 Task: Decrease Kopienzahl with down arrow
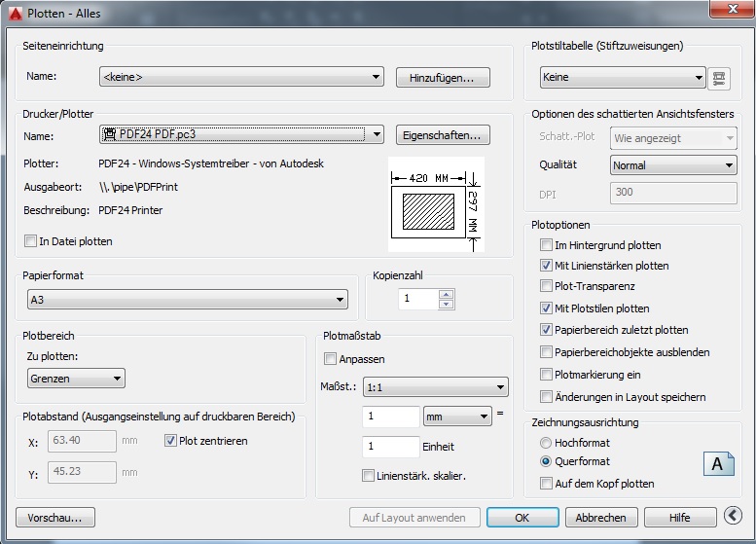pyautogui.click(x=447, y=304)
